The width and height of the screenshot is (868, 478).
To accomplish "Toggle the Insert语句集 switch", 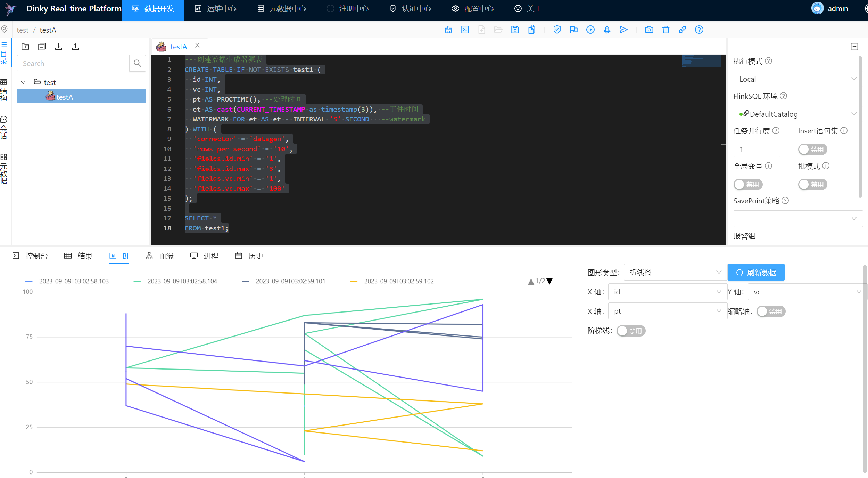I will [812, 149].
